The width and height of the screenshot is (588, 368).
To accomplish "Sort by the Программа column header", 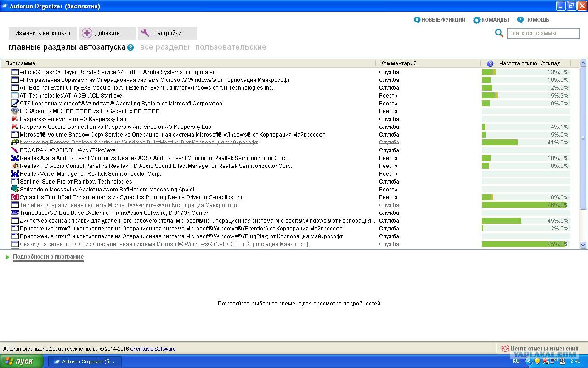I will point(188,63).
